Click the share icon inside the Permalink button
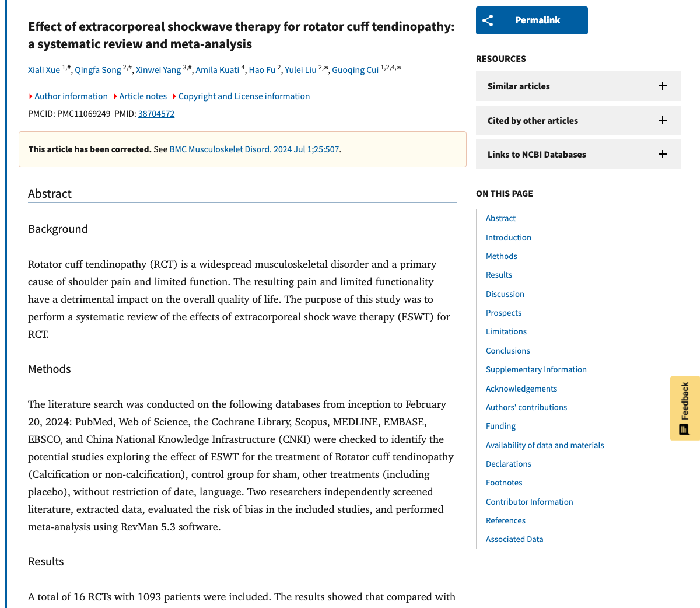The height and width of the screenshot is (608, 700). pos(488,20)
